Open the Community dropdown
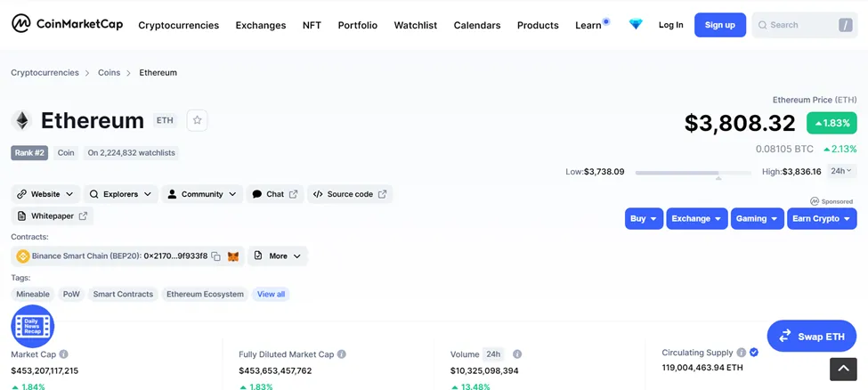Screen dimensions: 868x390 coord(202,194)
